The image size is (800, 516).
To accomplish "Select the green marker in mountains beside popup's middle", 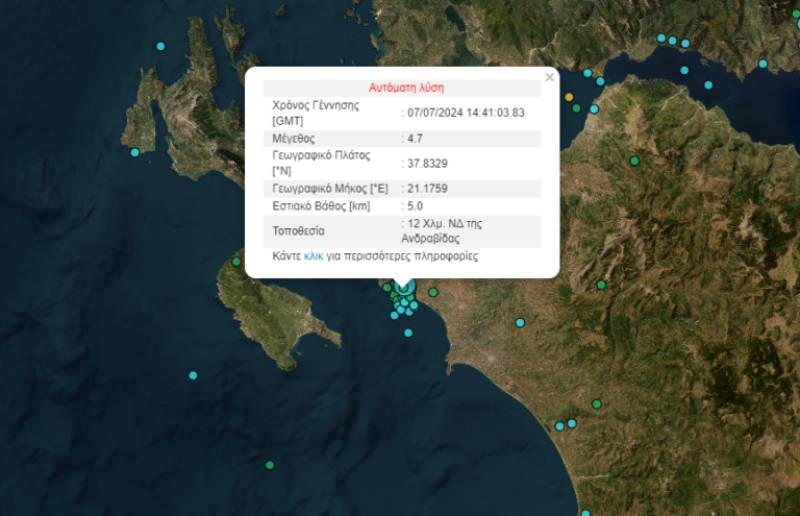I will pos(634,161).
